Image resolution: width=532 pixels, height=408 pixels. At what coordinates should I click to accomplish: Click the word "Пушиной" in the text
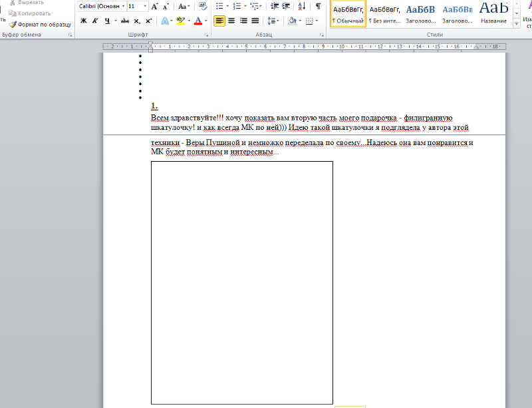(x=223, y=142)
